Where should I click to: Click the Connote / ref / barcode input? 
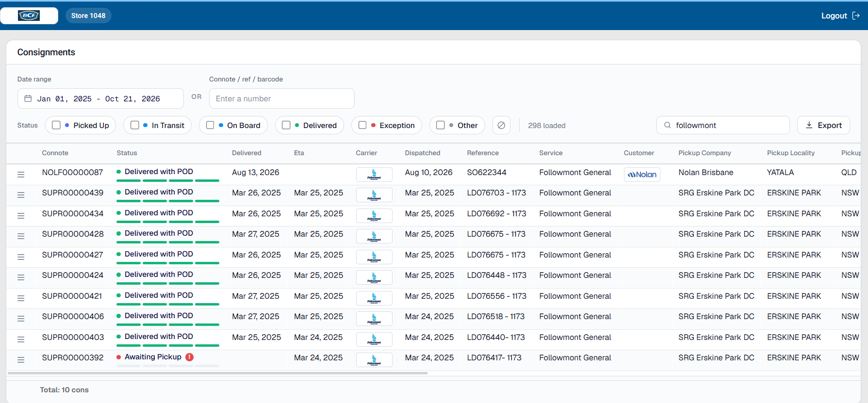click(282, 98)
